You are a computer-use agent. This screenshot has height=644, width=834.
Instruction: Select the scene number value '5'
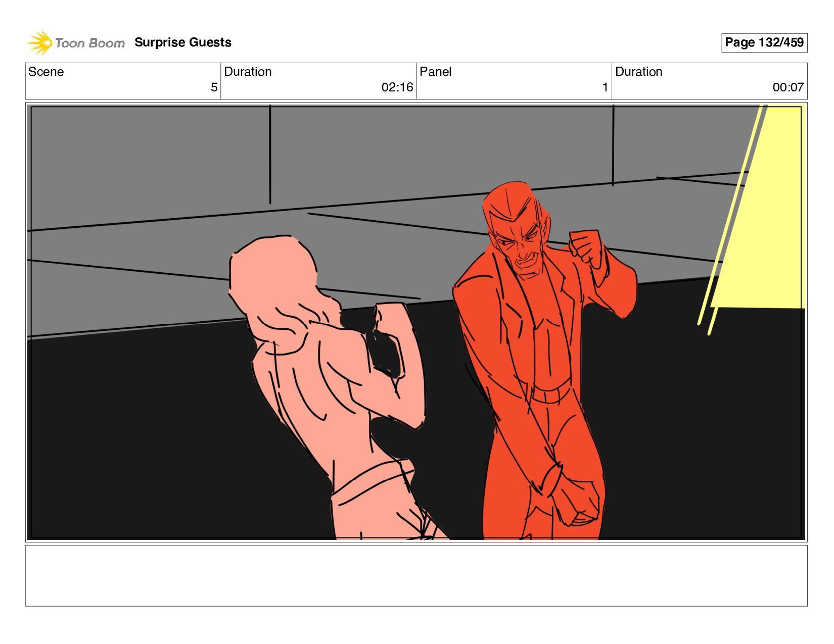(x=214, y=87)
